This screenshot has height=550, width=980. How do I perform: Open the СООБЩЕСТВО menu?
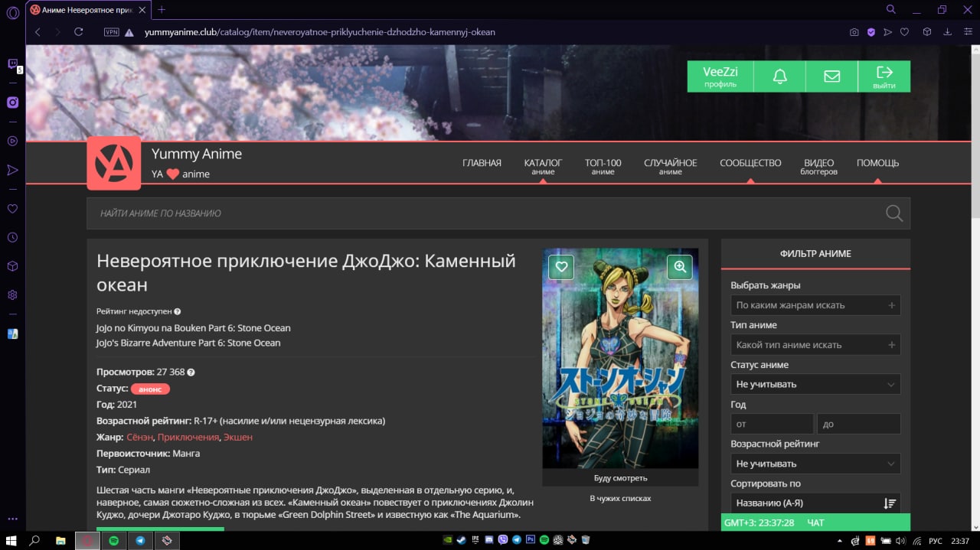pyautogui.click(x=750, y=163)
